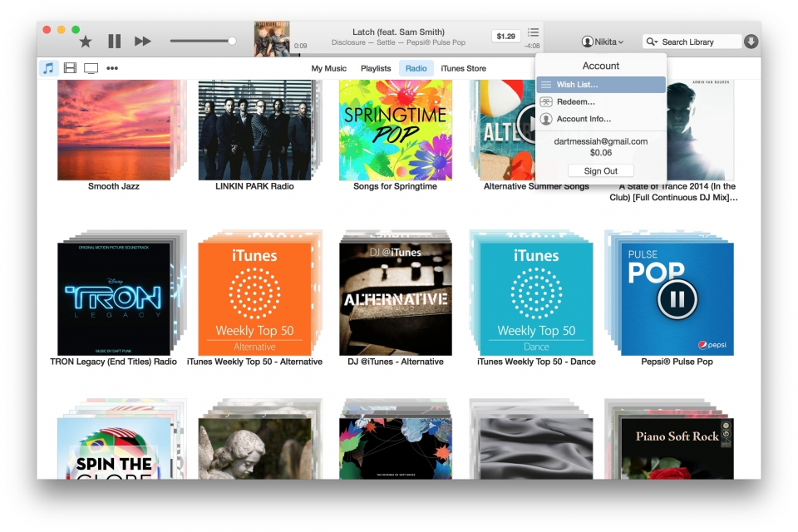
Task: Open the TRON Legacy radio station thumbnail
Action: (x=113, y=299)
